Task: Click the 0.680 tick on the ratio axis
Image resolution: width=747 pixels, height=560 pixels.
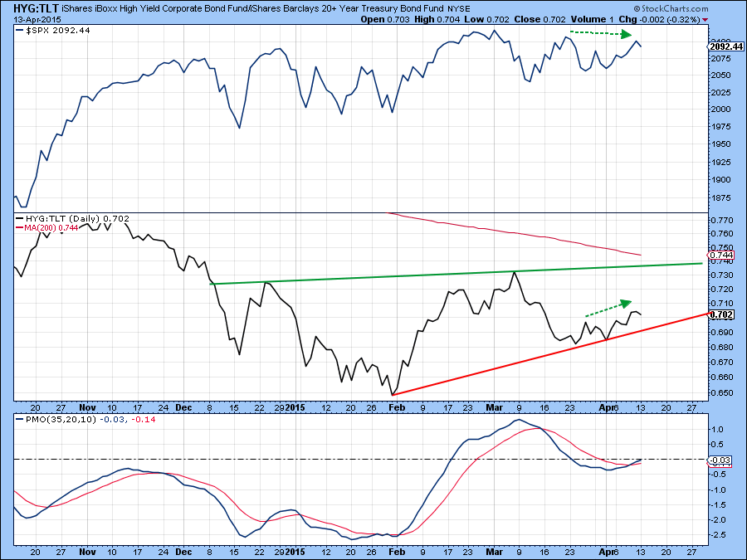Action: [721, 347]
